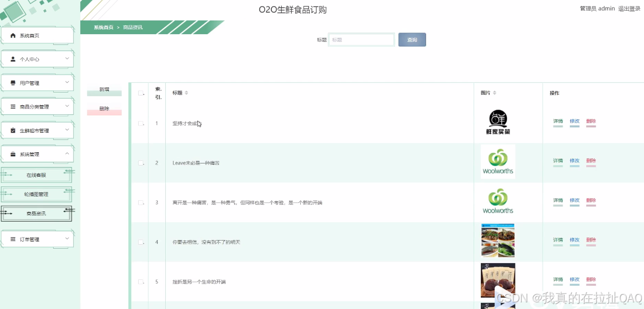Click the home icon beside 系统首页
Viewport: 644px width, 309px height.
13,36
